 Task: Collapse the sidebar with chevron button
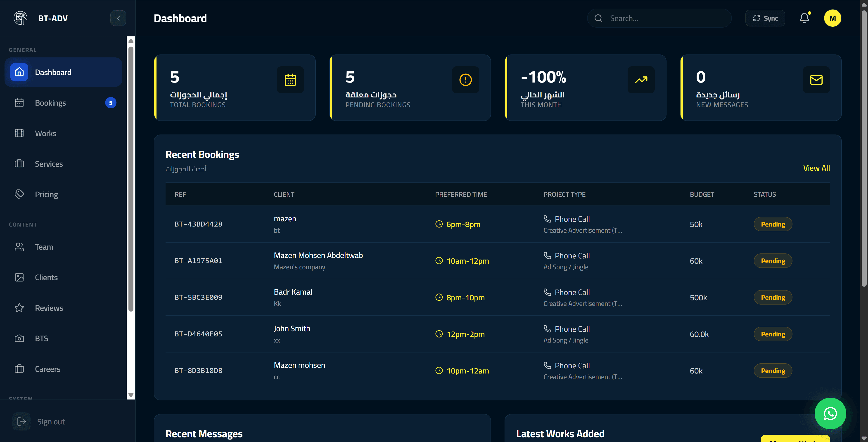[x=118, y=18]
